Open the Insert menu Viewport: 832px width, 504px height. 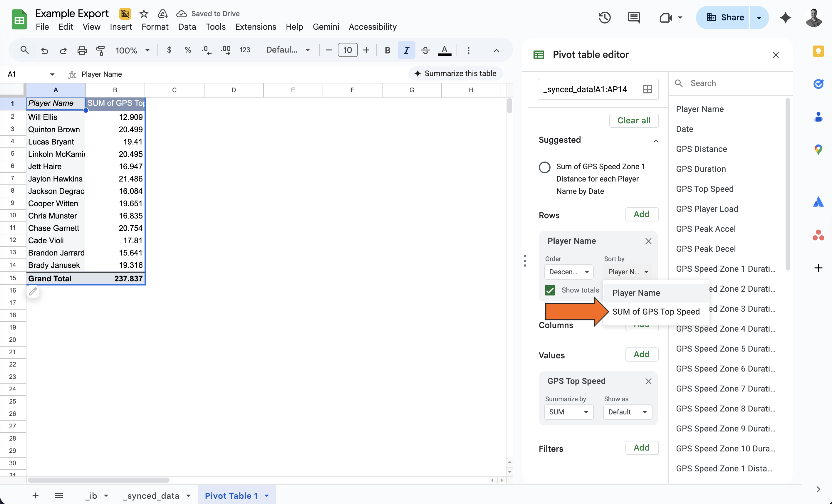[121, 27]
